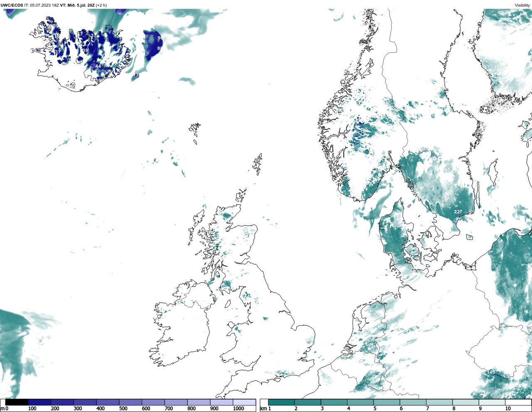The image size is (532, 412).
Task: Click the '145' visibility value at bottom right
Action: (x=491, y=372)
